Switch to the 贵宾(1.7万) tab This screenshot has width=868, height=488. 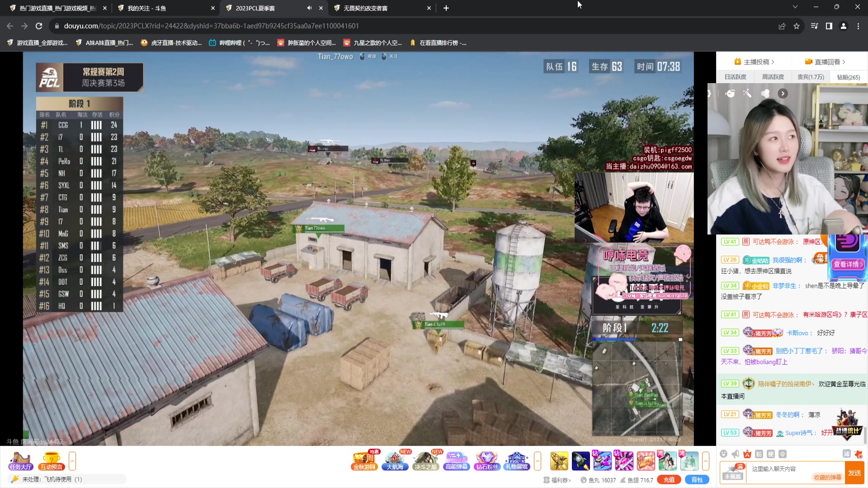(x=811, y=77)
